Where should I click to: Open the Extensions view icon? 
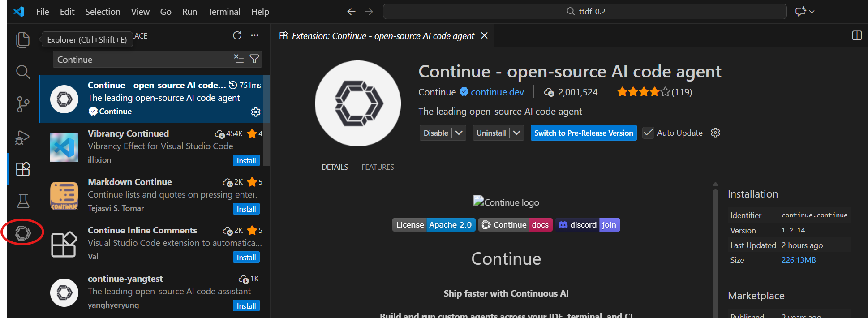[x=23, y=169]
